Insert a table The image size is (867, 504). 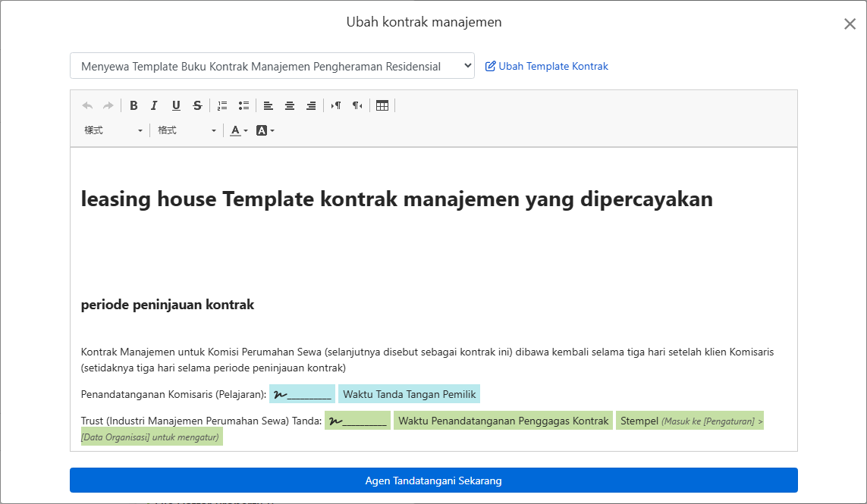point(382,105)
